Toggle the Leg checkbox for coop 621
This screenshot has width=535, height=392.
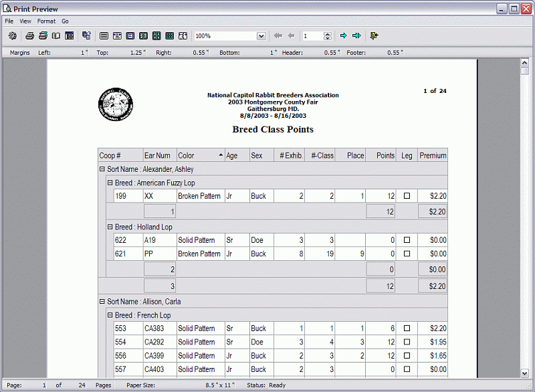(x=407, y=254)
